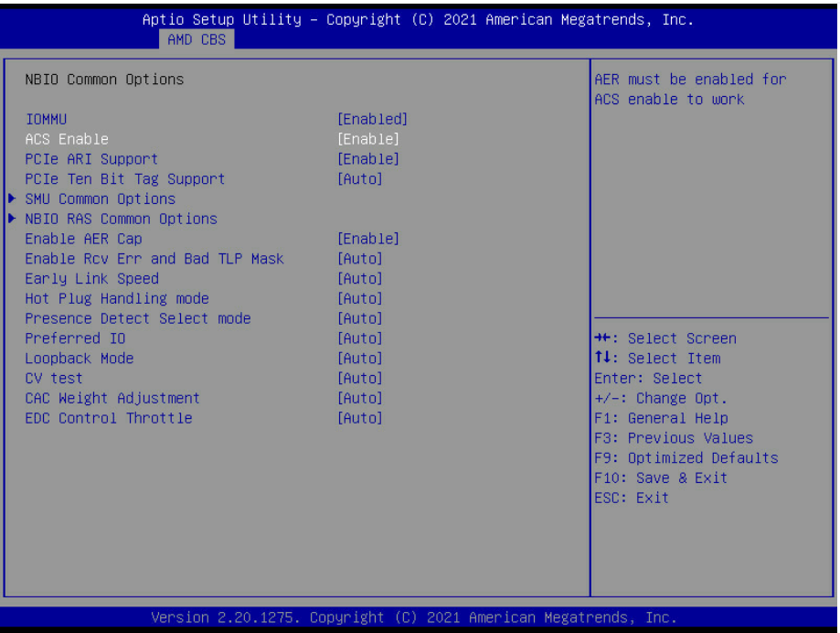Open PCIe Ten Bit Tag [Auto] value
The image size is (840, 633).
360,179
